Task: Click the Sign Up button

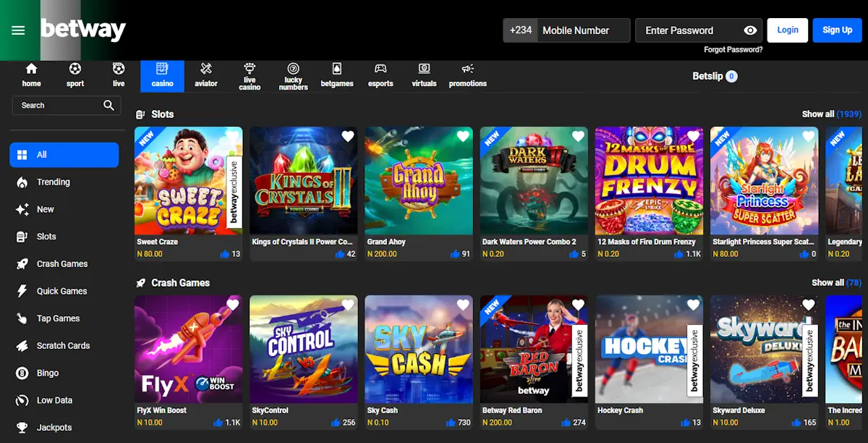Action: click(837, 30)
